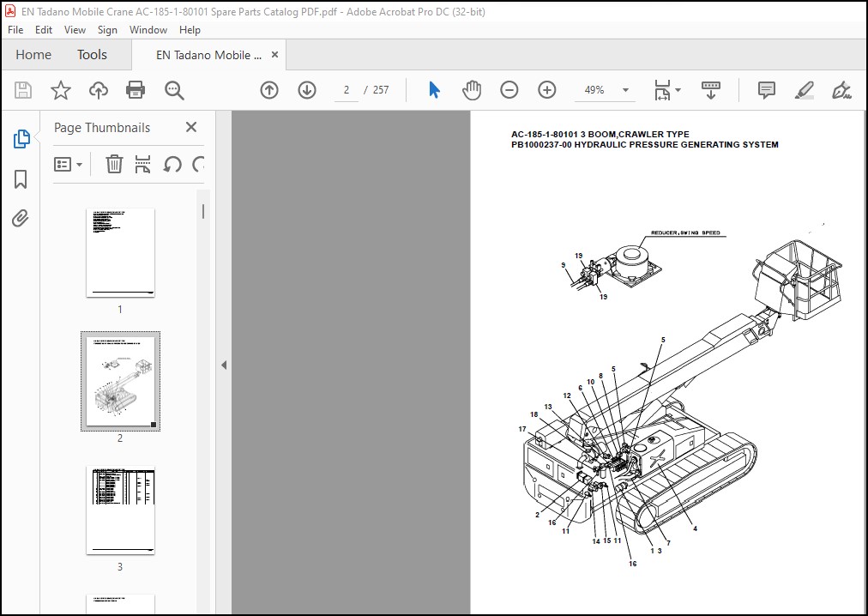Print the document with the printer icon
The width and height of the screenshot is (868, 616).
click(x=136, y=90)
